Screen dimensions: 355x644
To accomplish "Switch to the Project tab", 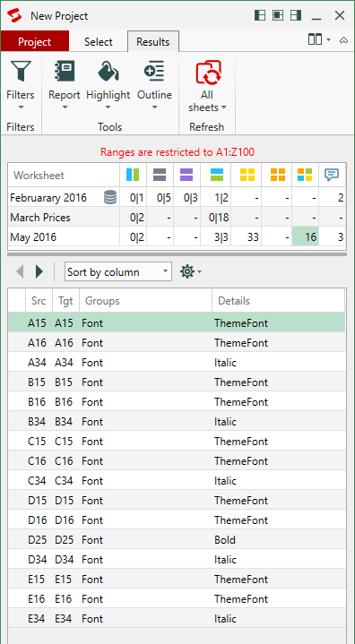I will (35, 42).
